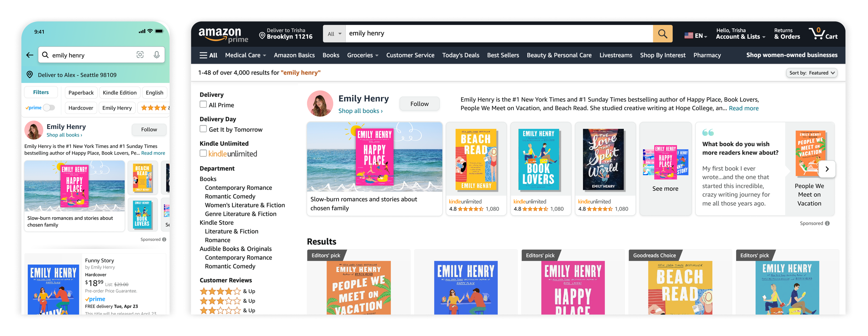Image resolution: width=868 pixels, height=336 pixels.
Task: Toggle the mobile Prime switch
Action: coord(49,108)
